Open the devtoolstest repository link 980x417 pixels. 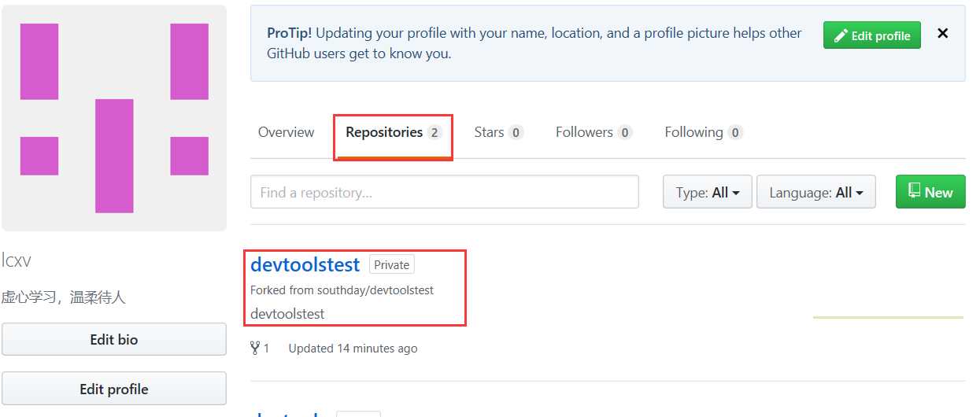pyautogui.click(x=305, y=264)
